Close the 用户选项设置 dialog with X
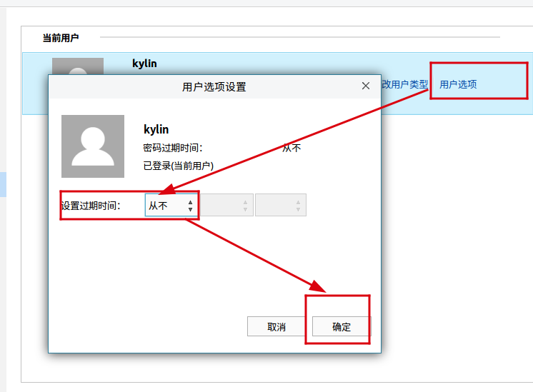The height and width of the screenshot is (392, 533). point(366,86)
